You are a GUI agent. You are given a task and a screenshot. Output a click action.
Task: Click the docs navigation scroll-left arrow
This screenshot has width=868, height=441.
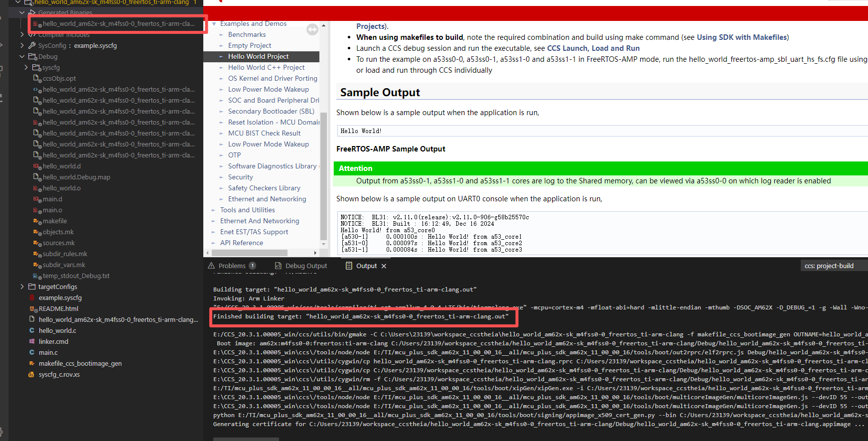click(207, 253)
